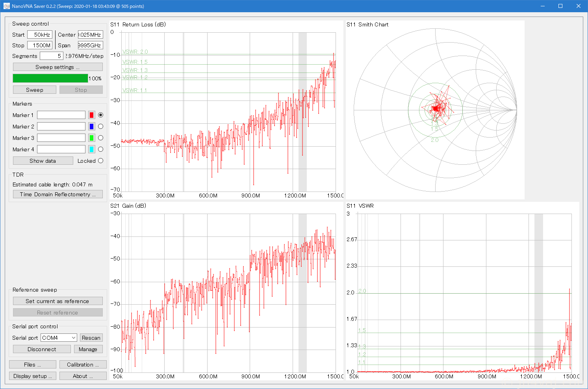
Task: Open Sweep settings dialog
Action: pos(58,67)
